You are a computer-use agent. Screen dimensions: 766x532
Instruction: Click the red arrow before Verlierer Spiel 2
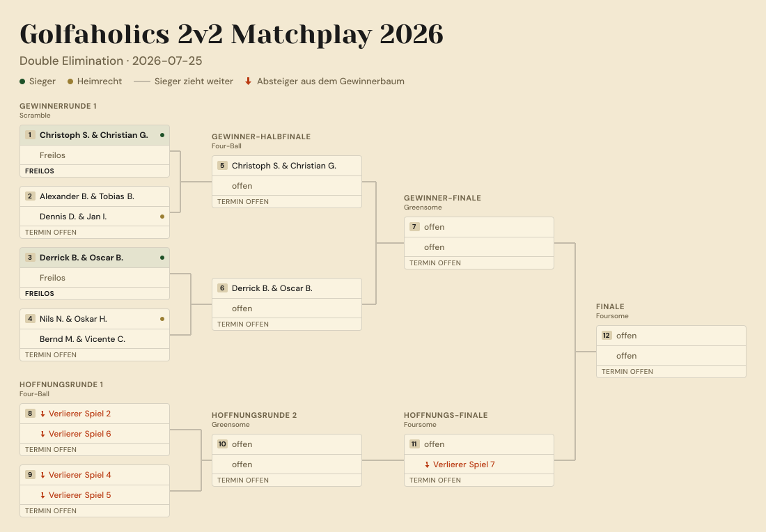[x=42, y=414]
